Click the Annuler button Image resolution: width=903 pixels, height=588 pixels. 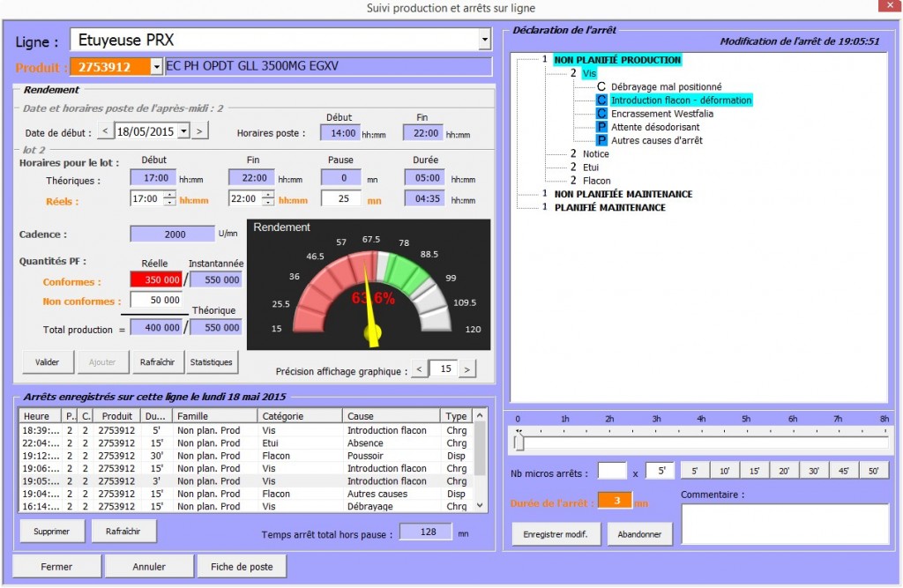click(x=149, y=567)
